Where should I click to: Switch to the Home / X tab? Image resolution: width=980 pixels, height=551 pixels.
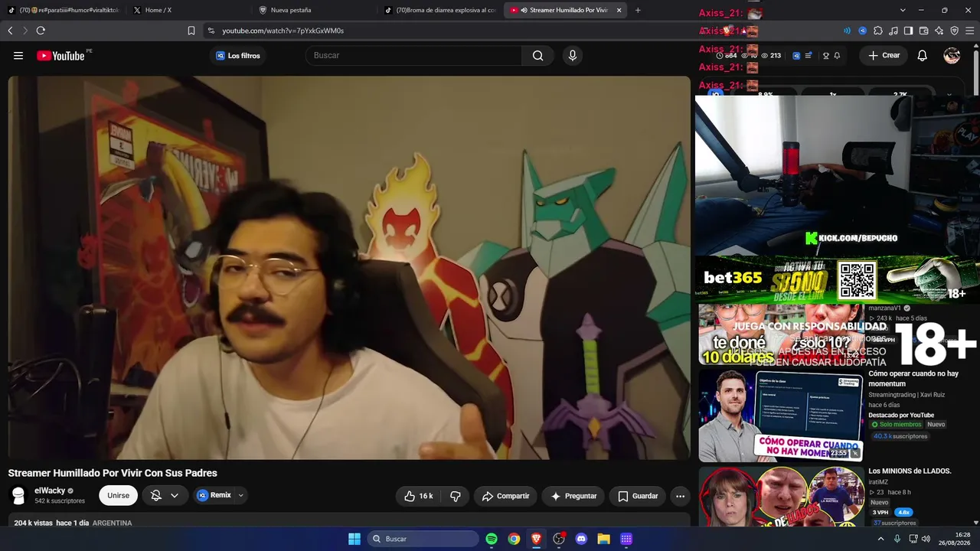tap(187, 10)
